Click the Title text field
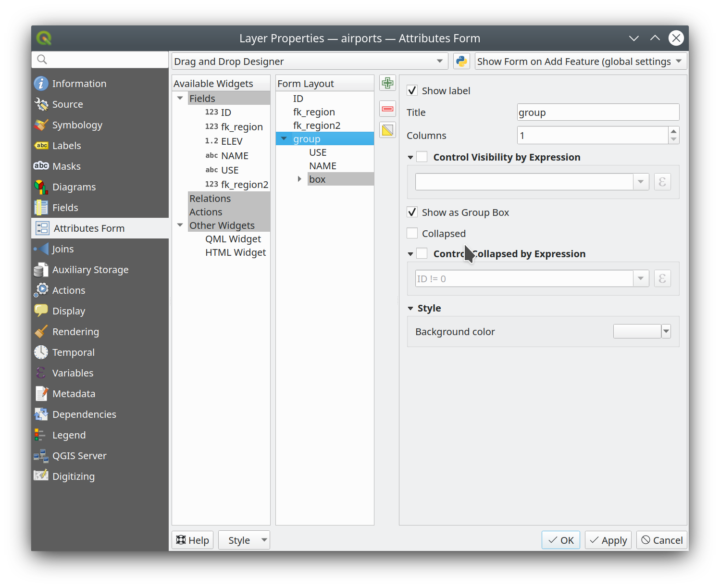Viewport: 720px width, 588px height. point(598,113)
